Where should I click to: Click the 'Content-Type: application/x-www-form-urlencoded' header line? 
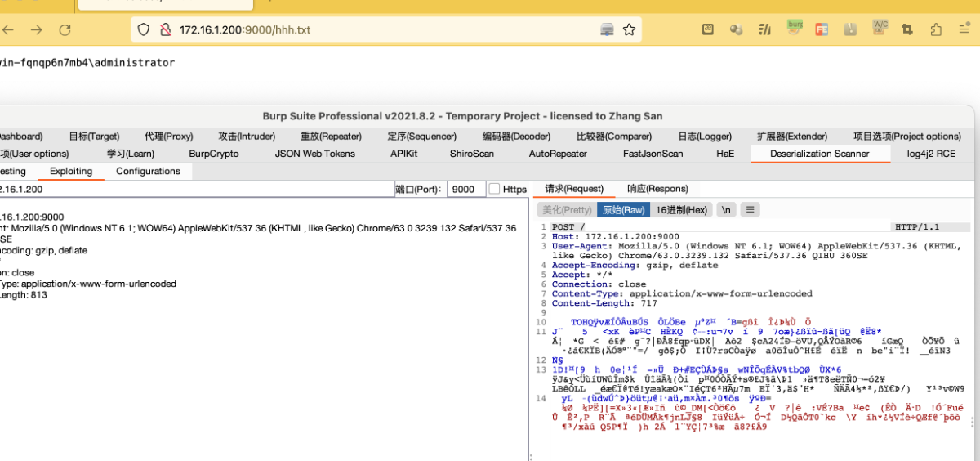pyautogui.click(x=682, y=293)
